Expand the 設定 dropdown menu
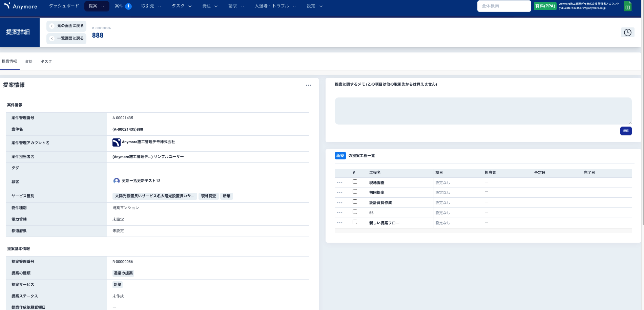Image resolution: width=644 pixels, height=310 pixels. (314, 6)
